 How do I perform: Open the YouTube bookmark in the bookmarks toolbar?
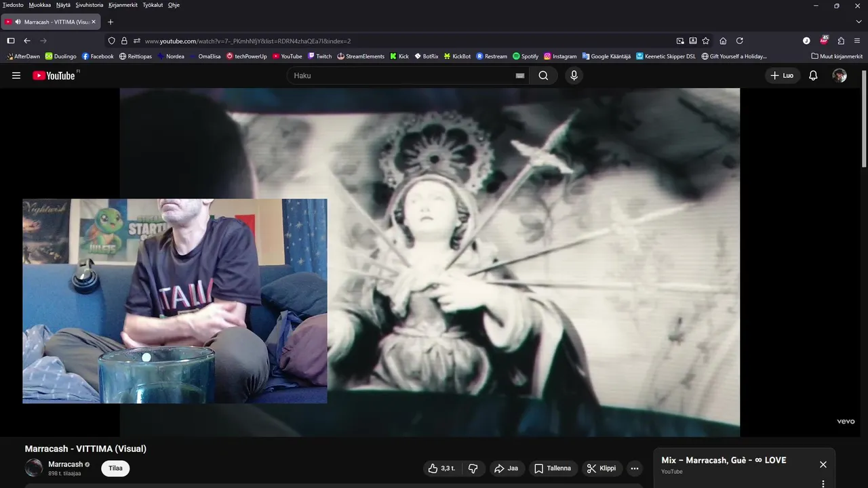point(288,56)
